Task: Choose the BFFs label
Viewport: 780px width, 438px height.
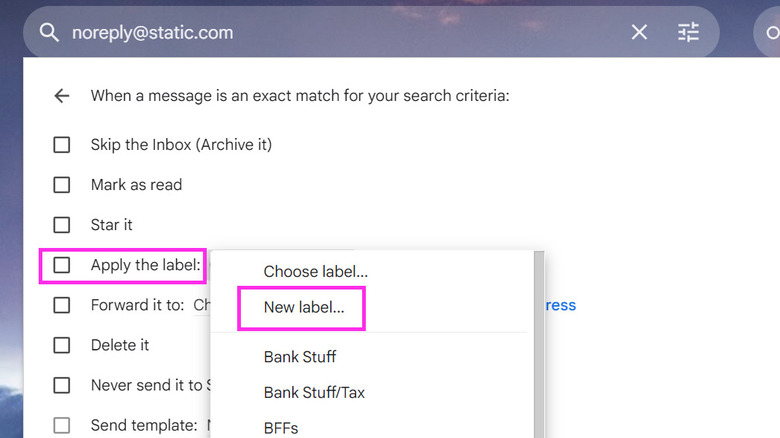Action: click(281, 428)
